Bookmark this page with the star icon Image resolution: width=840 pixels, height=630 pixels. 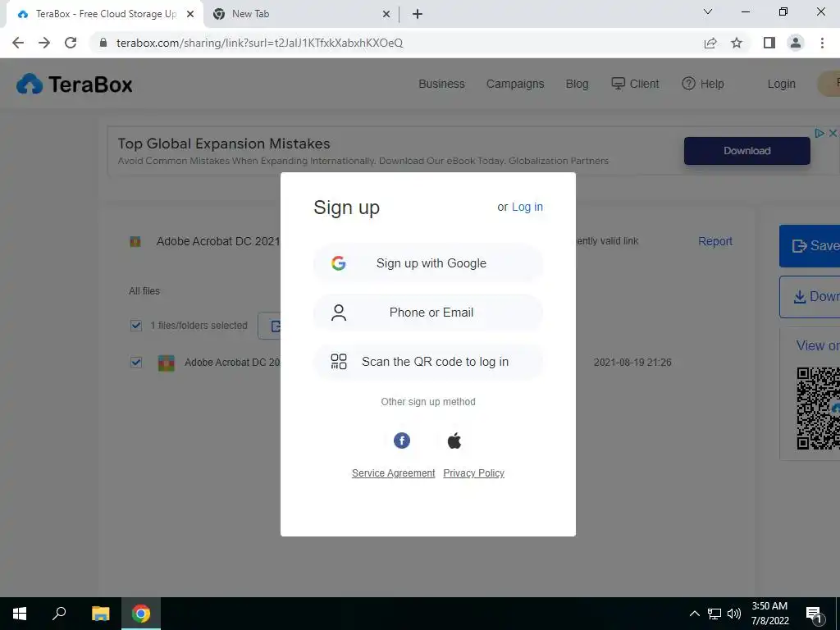737,43
